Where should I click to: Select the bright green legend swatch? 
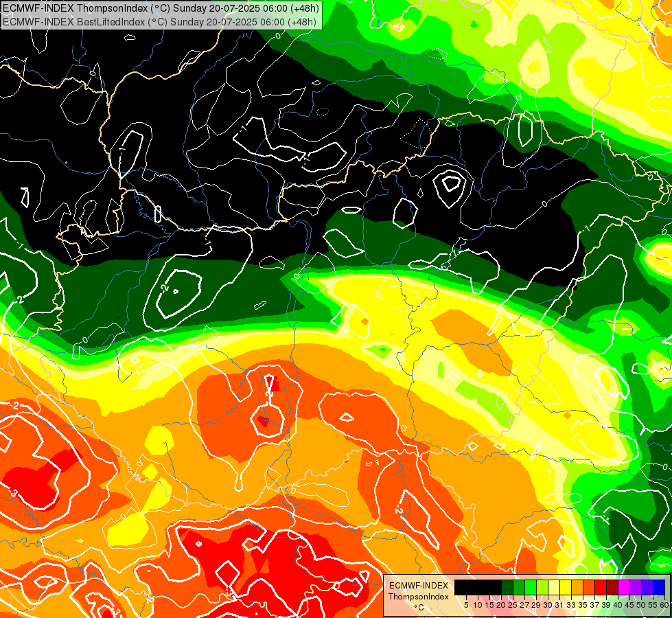pos(531,587)
